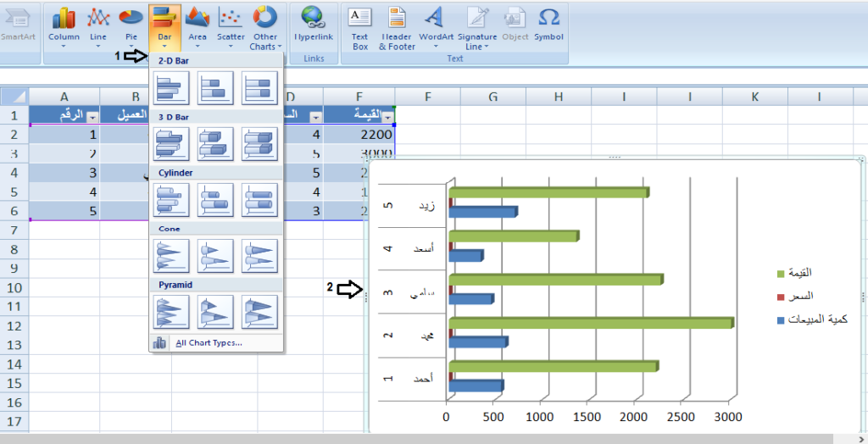Choose 3-D Clustered Bar chart
The width and height of the screenshot is (868, 444).
click(171, 144)
